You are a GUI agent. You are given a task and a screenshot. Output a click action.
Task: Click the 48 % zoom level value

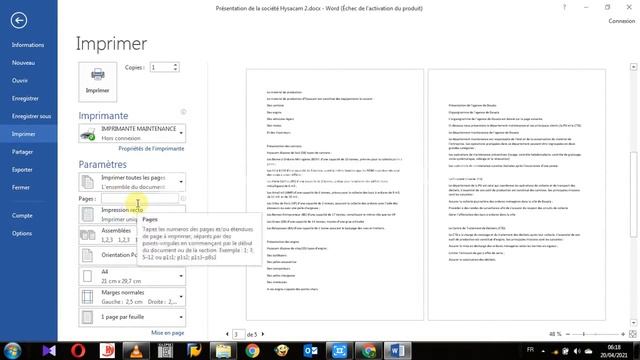tap(555, 334)
